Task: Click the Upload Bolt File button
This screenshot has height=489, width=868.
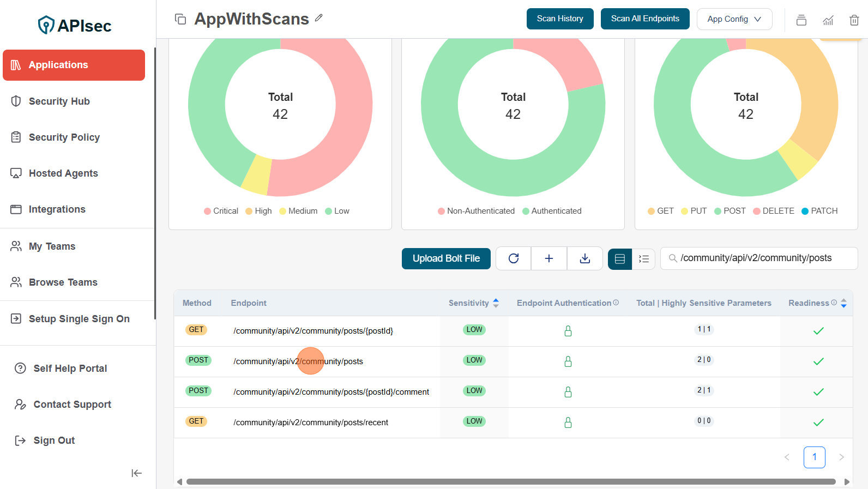Action: tap(446, 258)
